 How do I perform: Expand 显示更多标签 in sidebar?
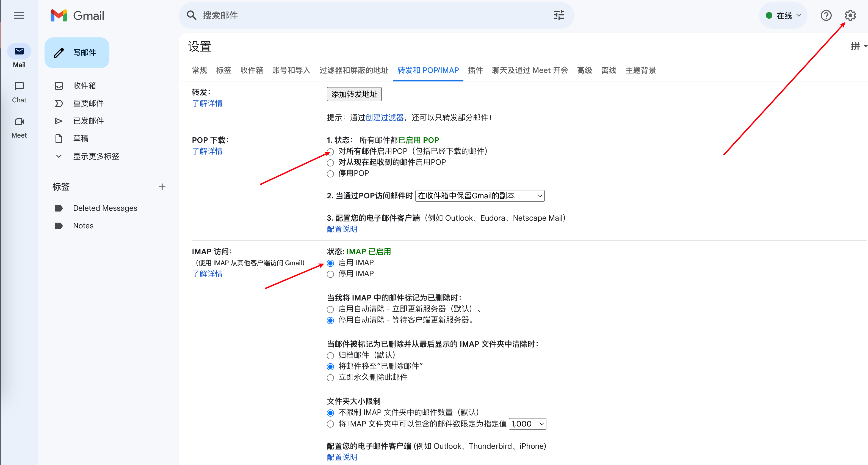(96, 156)
